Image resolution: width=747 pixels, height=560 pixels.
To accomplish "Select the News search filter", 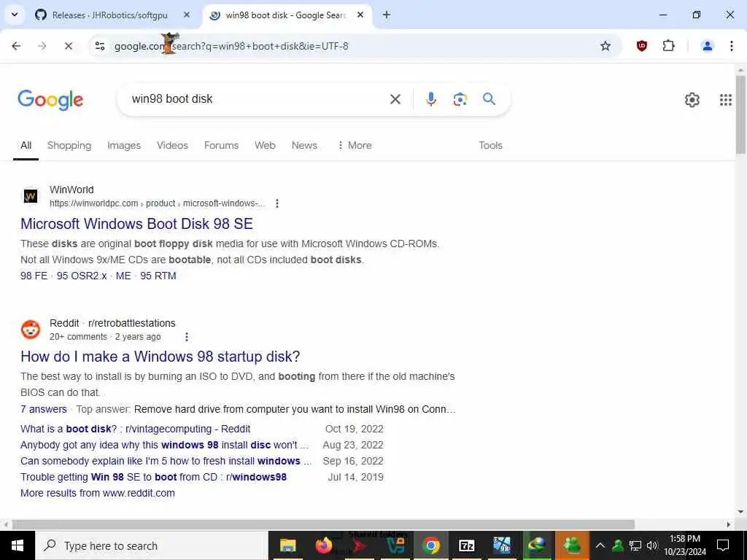I will (304, 145).
